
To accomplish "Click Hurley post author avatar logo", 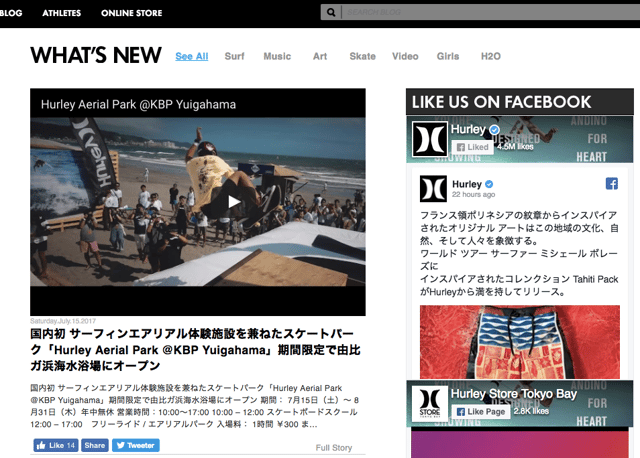I will [433, 189].
